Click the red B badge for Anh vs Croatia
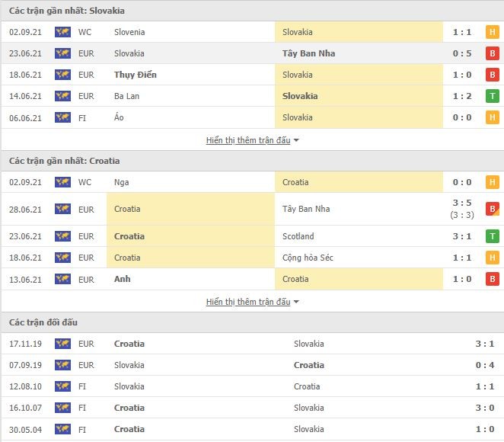The image size is (504, 442). tap(492, 279)
